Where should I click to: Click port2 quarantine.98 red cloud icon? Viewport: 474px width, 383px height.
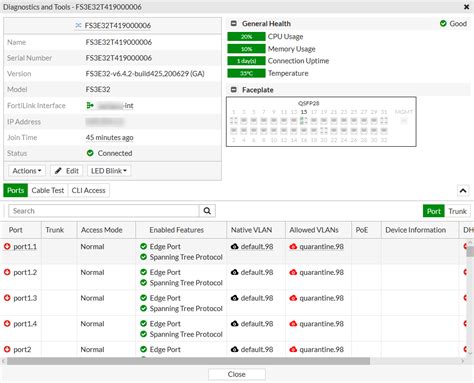(293, 349)
